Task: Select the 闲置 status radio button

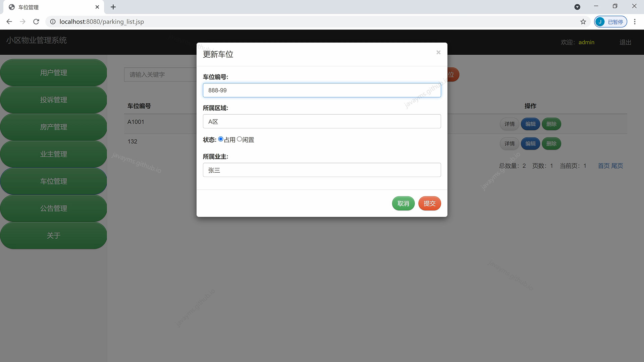Action: tap(239, 138)
